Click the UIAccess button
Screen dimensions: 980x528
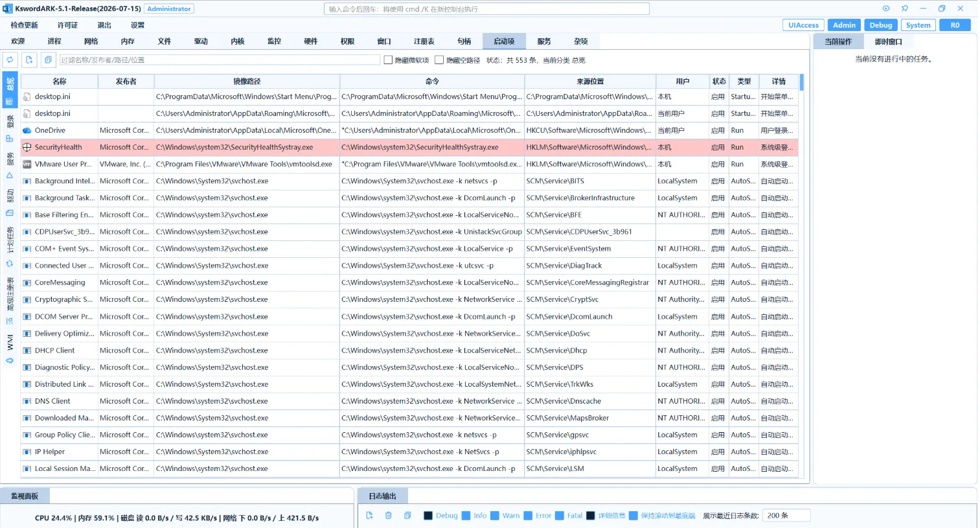(803, 25)
